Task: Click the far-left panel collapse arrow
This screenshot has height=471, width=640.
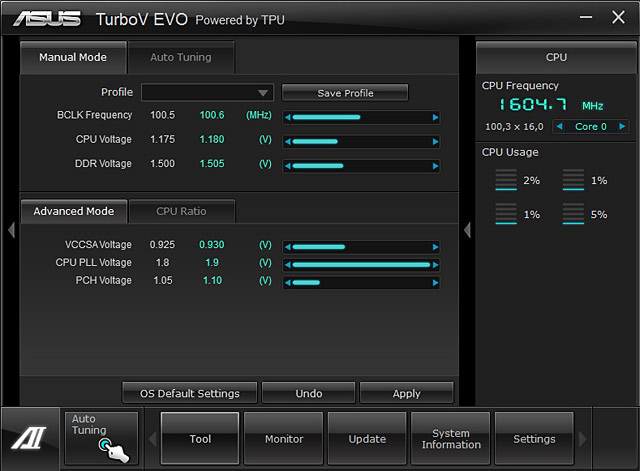Action: click(x=11, y=230)
